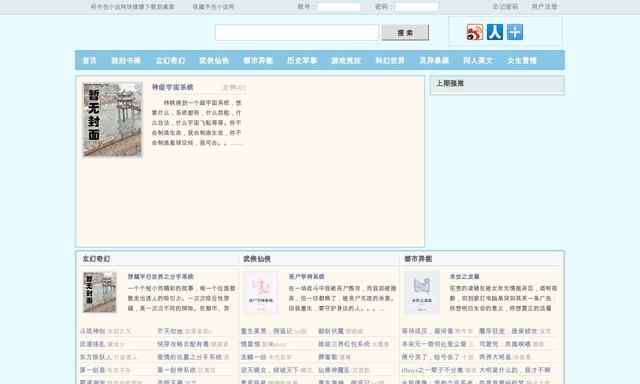Focus the large book search input field
Viewport: 640px width, 384px height.
click(x=297, y=33)
